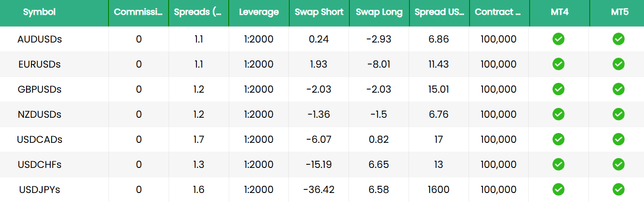Click the GBPUSDs symbol name
Viewport: 644px width, 210px height.
coord(39,90)
